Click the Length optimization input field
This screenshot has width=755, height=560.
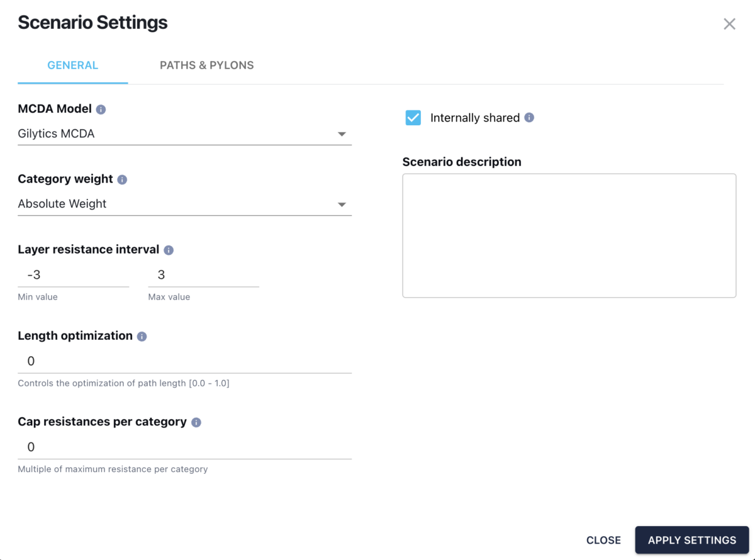[184, 361]
